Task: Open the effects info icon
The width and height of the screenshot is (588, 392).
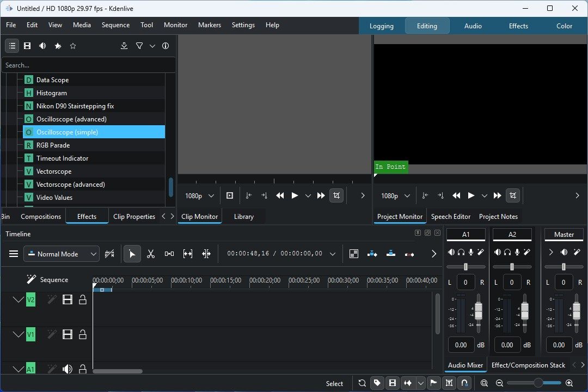Action: pyautogui.click(x=166, y=46)
